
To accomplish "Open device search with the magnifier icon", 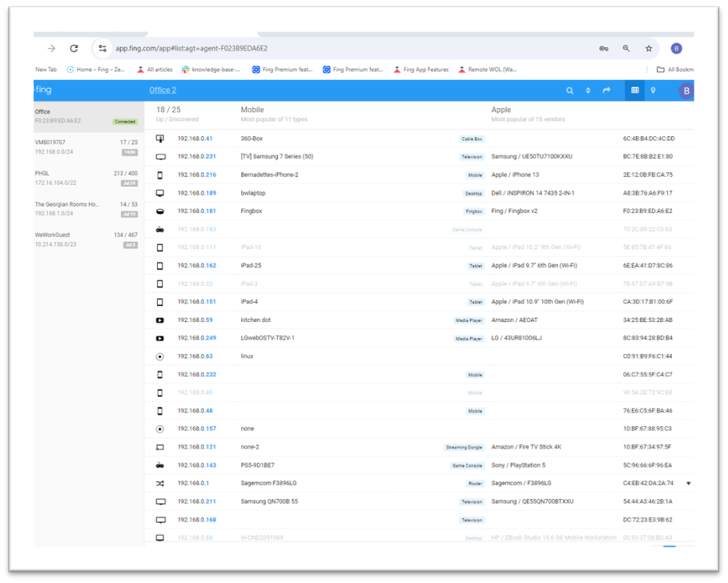I will 569,90.
